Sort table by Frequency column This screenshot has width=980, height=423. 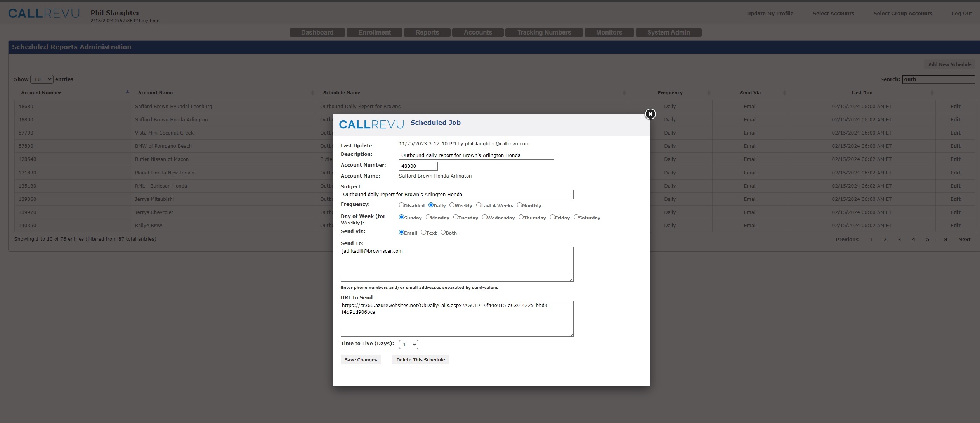[670, 93]
